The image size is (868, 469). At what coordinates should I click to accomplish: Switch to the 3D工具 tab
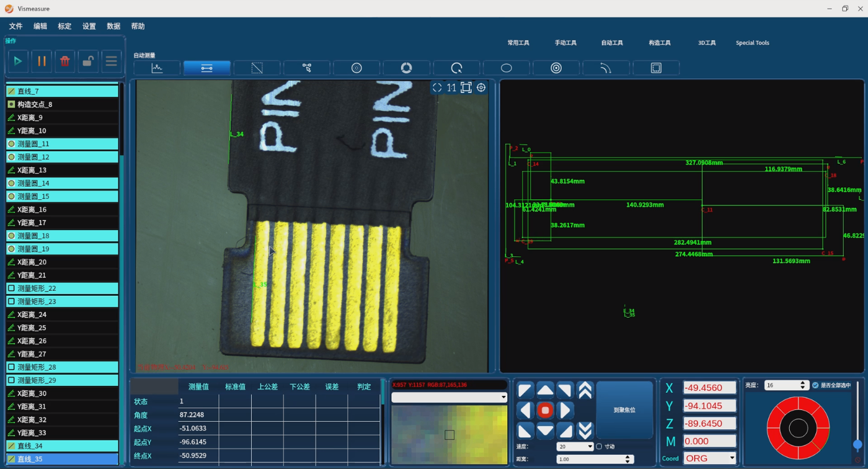[707, 43]
